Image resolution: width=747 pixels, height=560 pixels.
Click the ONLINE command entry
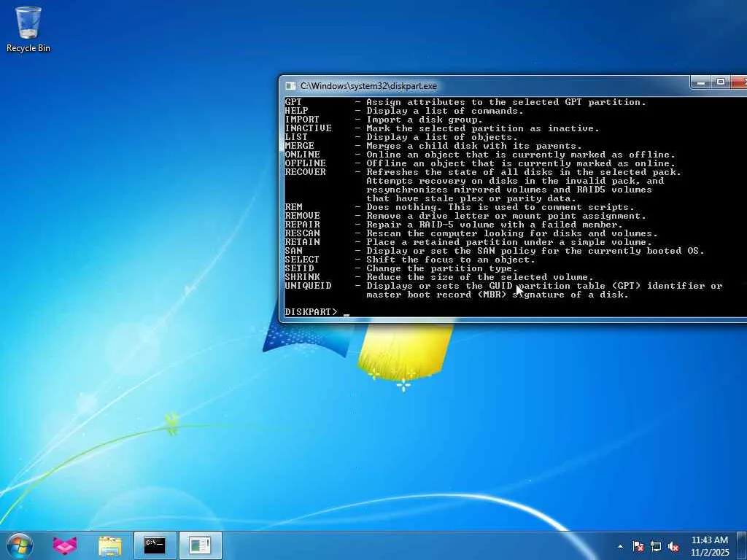pos(480,155)
